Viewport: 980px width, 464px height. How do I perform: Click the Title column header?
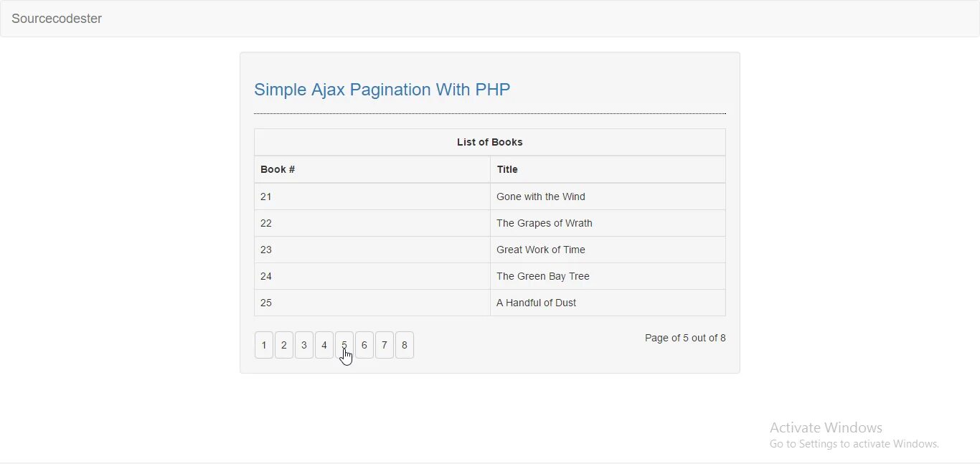507,169
